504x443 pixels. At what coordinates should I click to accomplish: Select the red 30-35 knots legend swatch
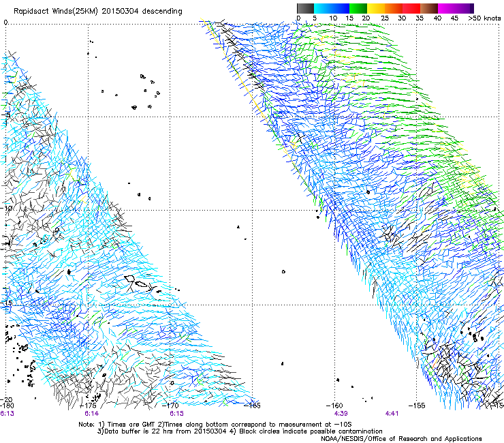pyautogui.click(x=411, y=8)
